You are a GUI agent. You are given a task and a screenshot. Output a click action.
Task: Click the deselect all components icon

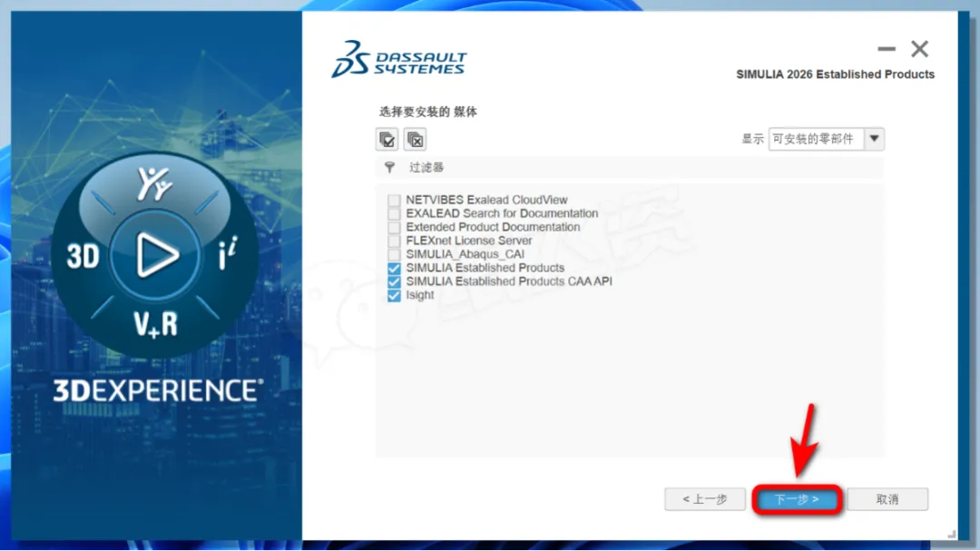415,140
